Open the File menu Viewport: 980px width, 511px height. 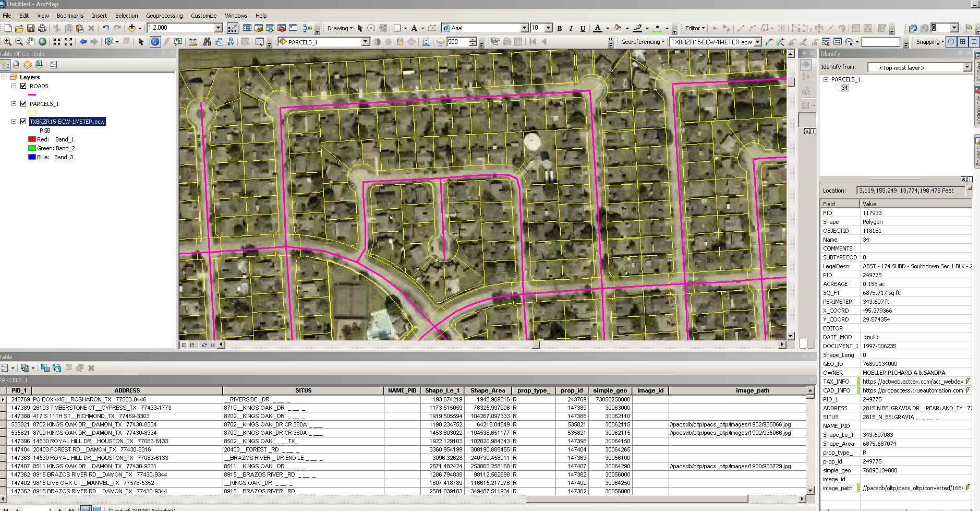point(7,16)
